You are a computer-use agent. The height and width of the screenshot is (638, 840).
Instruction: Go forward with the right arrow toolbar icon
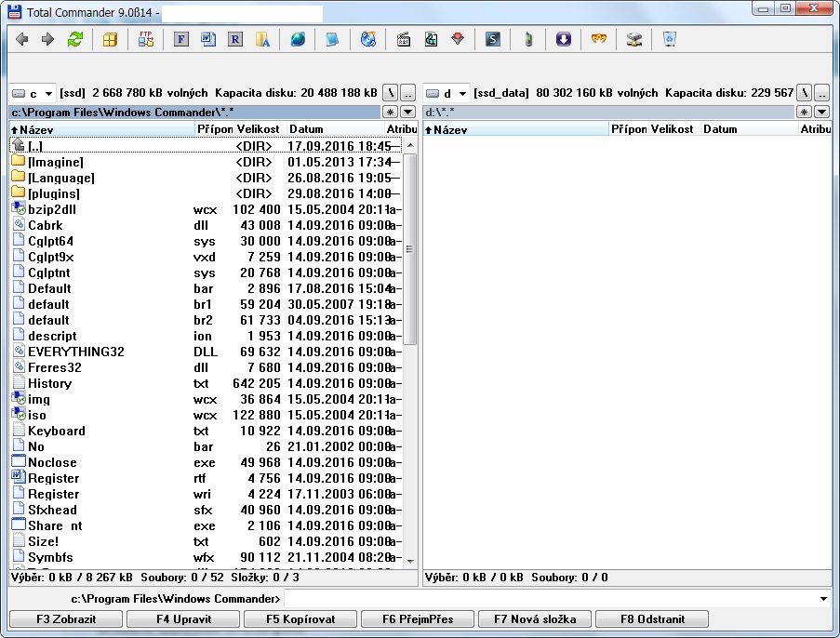[47, 39]
